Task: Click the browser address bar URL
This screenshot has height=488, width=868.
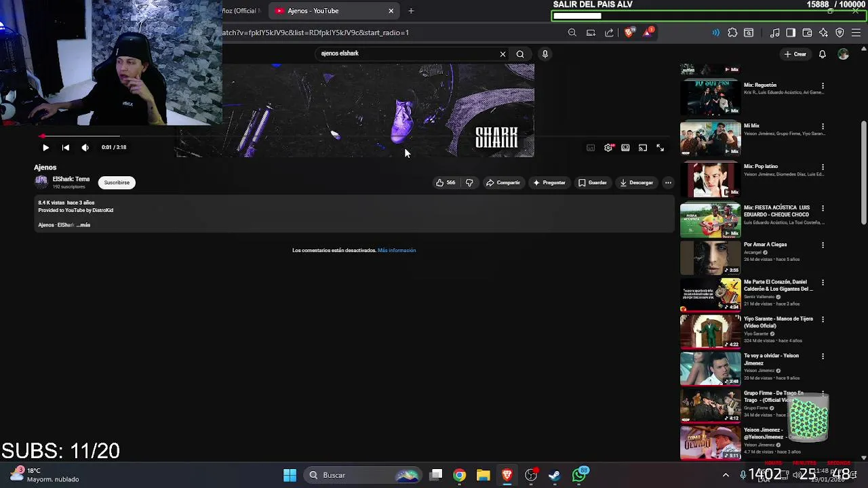Action: (315, 33)
